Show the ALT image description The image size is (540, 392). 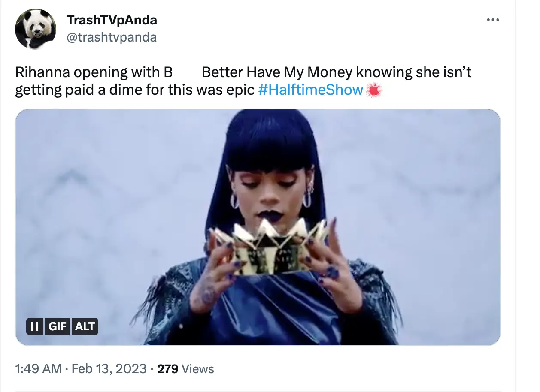tap(85, 326)
